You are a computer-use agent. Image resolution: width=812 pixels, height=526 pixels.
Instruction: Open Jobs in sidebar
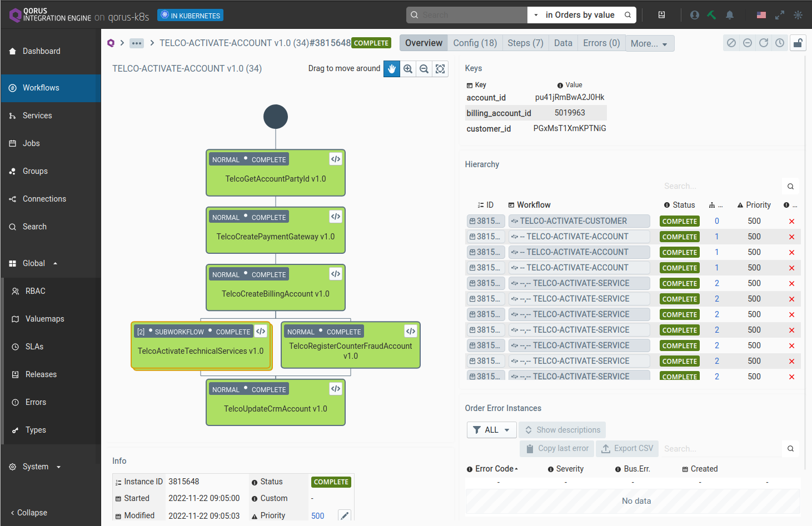coord(51,143)
